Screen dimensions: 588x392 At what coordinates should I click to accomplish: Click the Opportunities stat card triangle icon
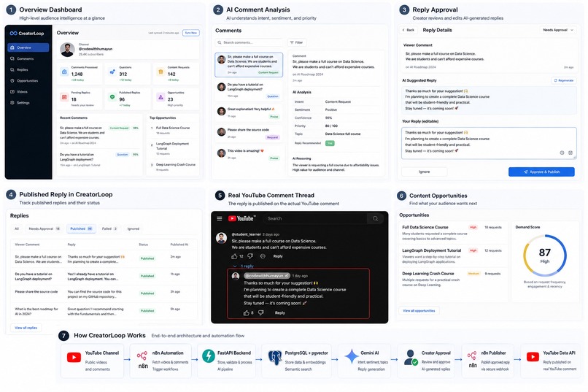click(x=160, y=97)
